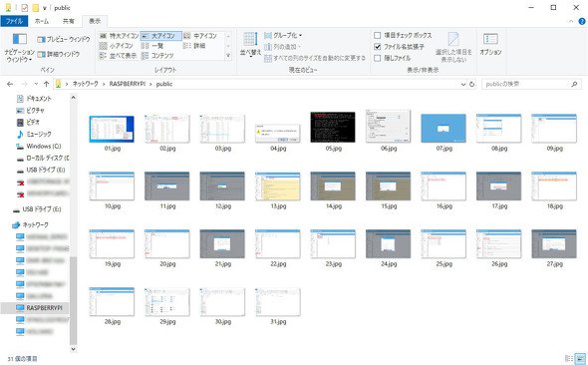Click the back navigation arrow
The width and height of the screenshot is (588, 365).
pyautogui.click(x=10, y=84)
